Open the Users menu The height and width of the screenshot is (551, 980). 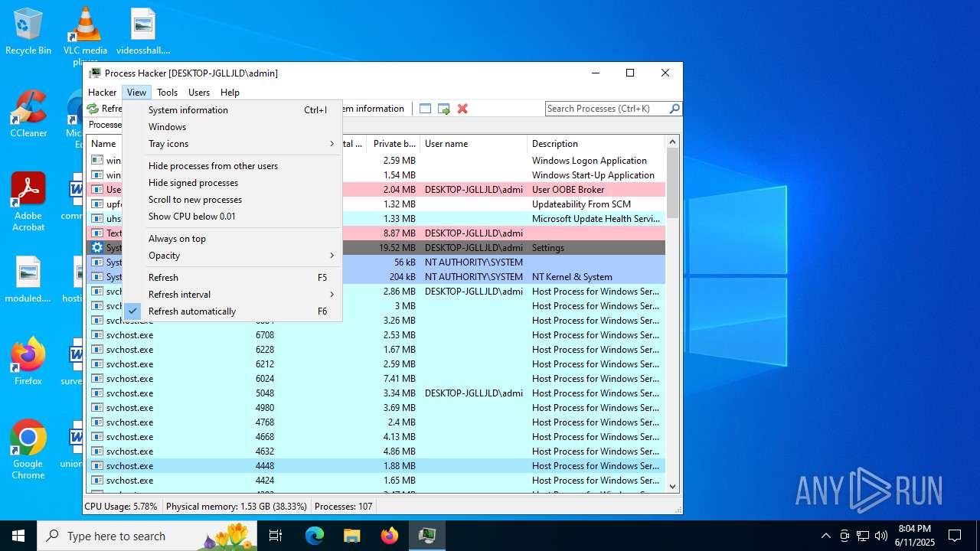coord(199,93)
